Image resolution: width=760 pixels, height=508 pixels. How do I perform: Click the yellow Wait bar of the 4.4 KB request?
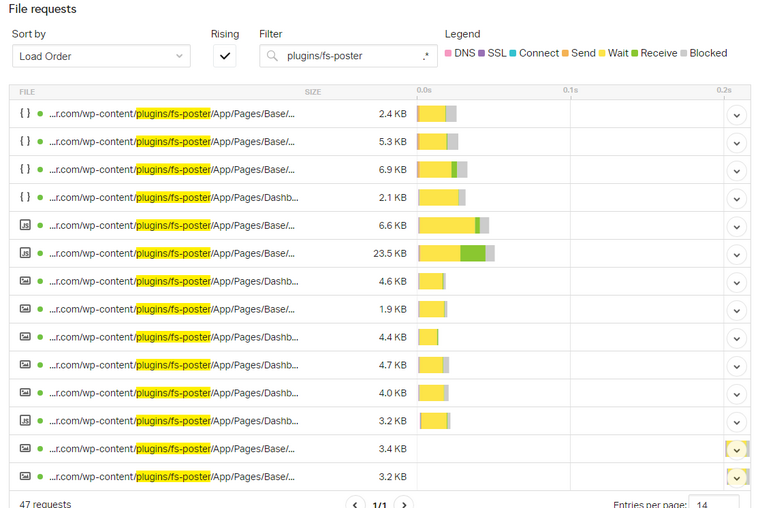(428, 338)
